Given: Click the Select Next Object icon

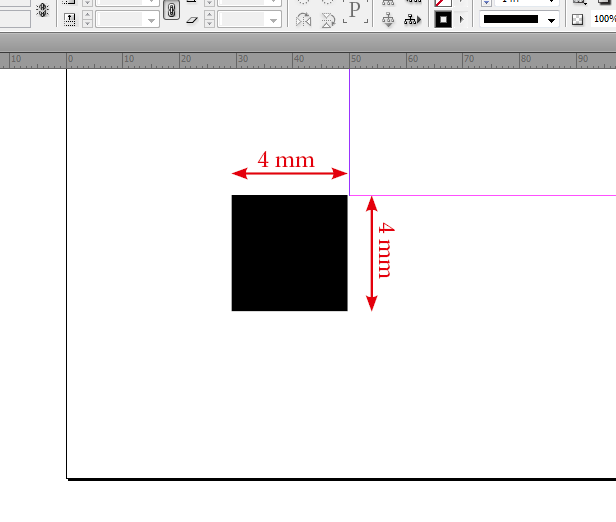Looking at the screenshot, I should [412, 19].
